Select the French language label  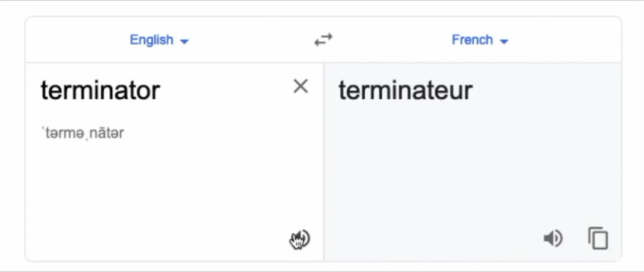tap(472, 40)
